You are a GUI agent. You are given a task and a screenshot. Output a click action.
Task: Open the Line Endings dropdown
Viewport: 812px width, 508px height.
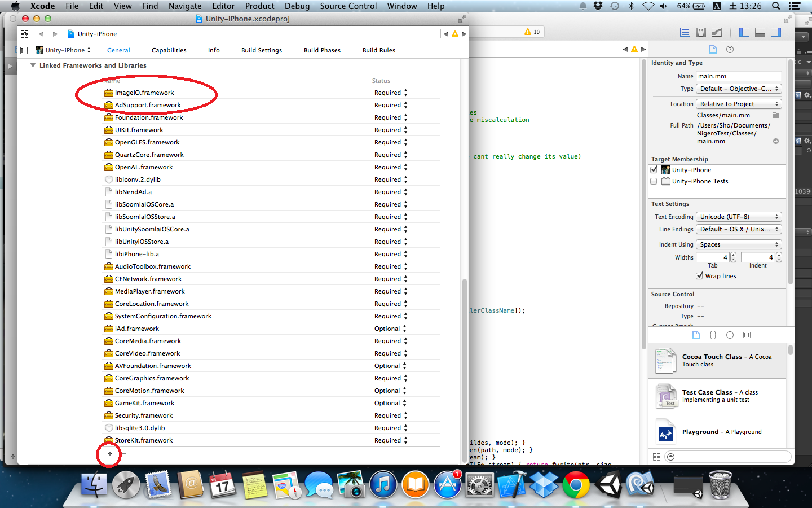pyautogui.click(x=739, y=229)
